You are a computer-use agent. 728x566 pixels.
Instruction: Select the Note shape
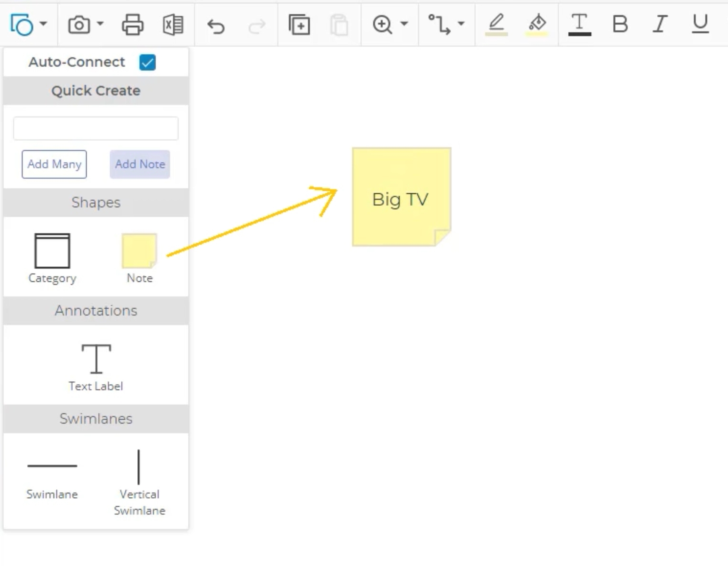pos(139,259)
